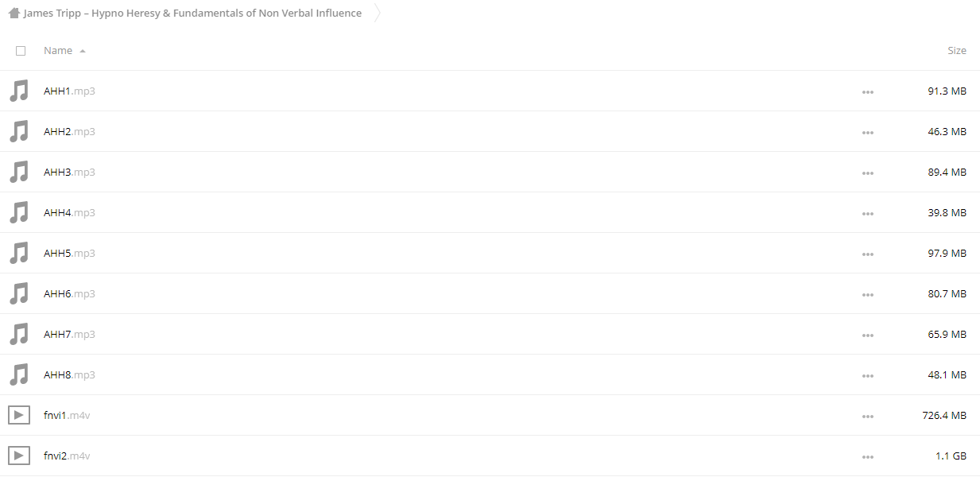Open the three-dot menu for AHH2.mp3
The width and height of the screenshot is (980, 477).
click(x=867, y=132)
